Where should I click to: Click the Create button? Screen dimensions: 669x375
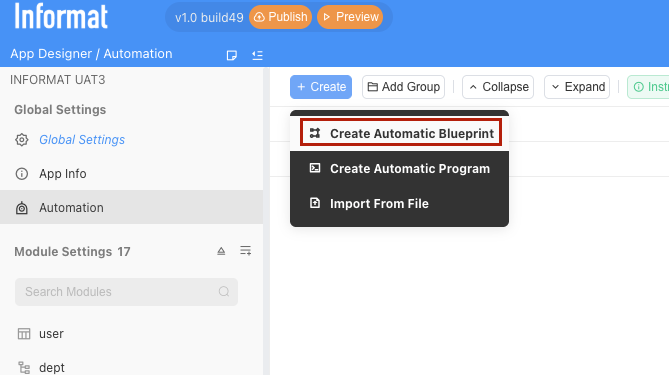[x=321, y=87]
